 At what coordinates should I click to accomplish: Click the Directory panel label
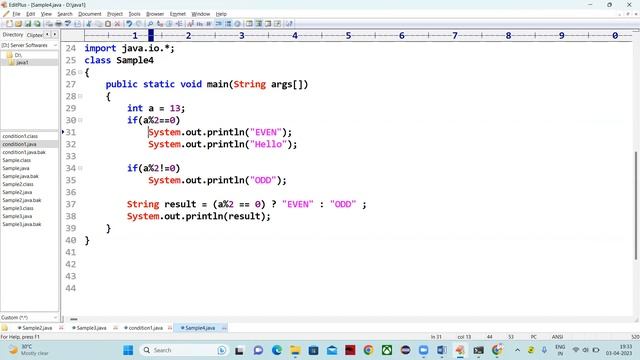[x=13, y=35]
